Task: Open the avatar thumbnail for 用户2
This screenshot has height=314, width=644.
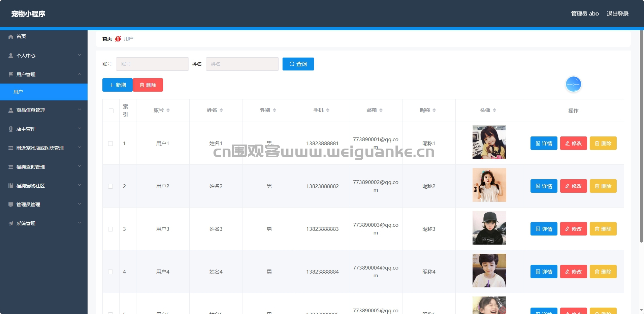Action: coord(489,185)
